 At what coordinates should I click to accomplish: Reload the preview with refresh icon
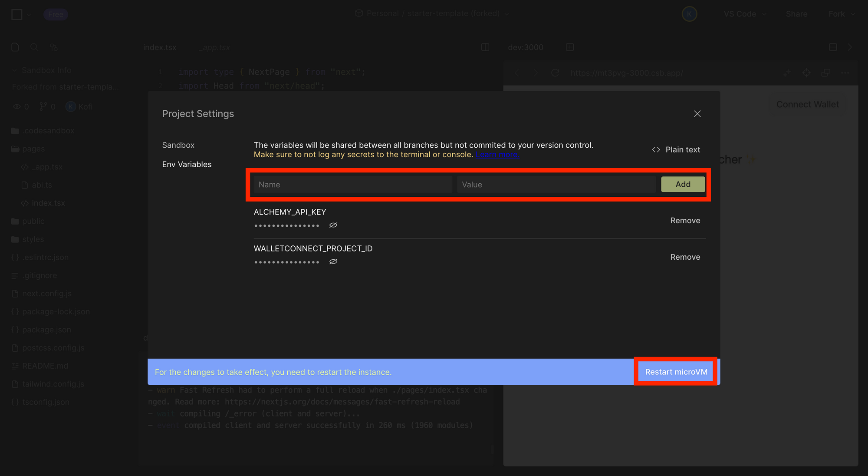[555, 73]
